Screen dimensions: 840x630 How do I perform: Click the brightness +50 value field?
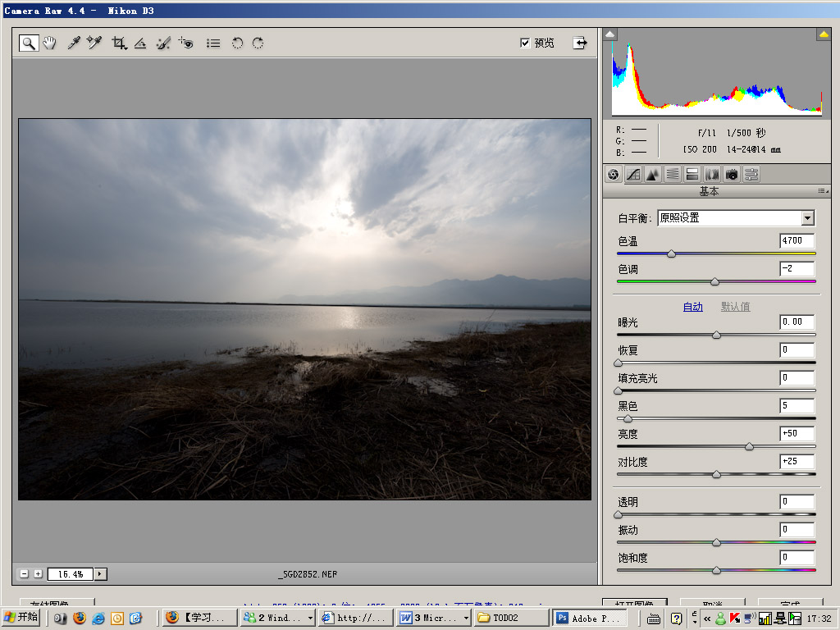[x=797, y=433]
